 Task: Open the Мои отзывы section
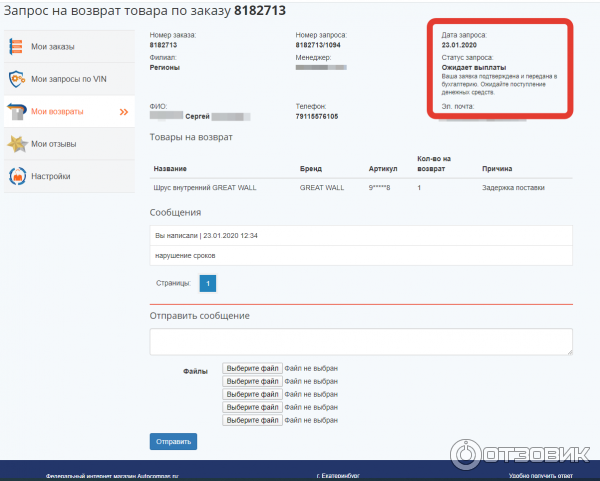tap(54, 144)
